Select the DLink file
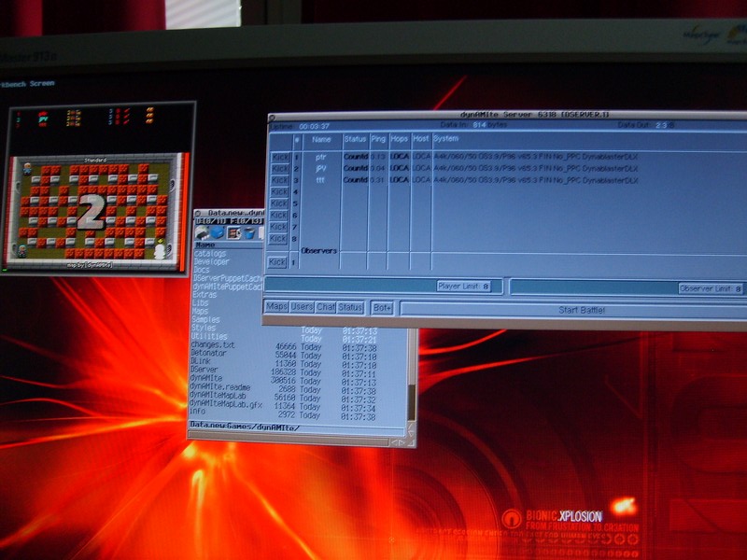Screen dimensions: 747x560 (201, 361)
